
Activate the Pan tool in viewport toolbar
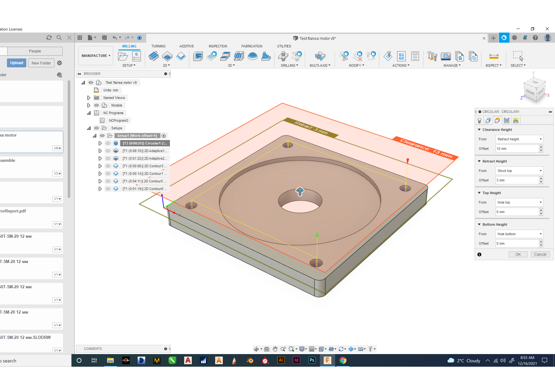[275, 349]
